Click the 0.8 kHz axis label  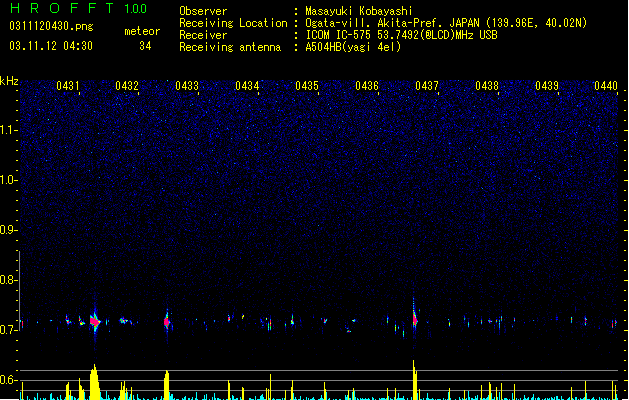pos(9,280)
